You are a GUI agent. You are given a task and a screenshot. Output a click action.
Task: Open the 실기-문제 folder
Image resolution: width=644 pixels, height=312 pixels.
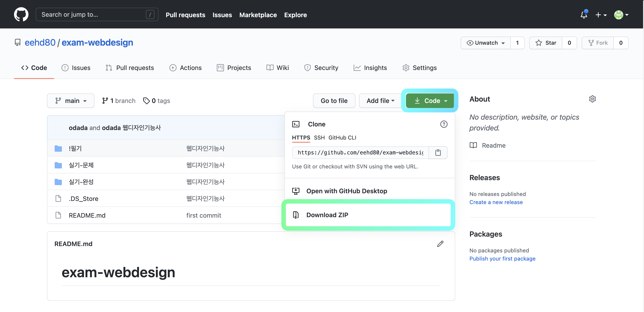(81, 165)
